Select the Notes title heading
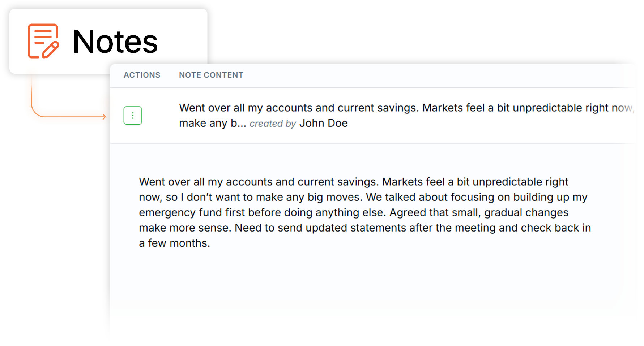Screen dimensions: 644x346 [115, 42]
